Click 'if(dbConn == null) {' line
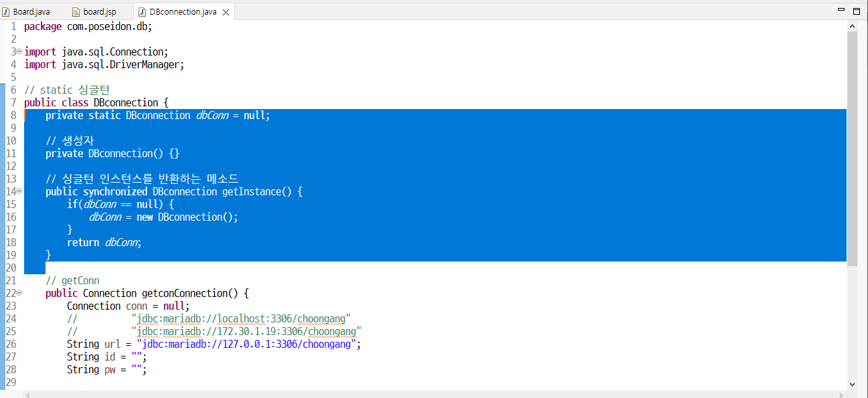The height and width of the screenshot is (398, 868). (120, 205)
